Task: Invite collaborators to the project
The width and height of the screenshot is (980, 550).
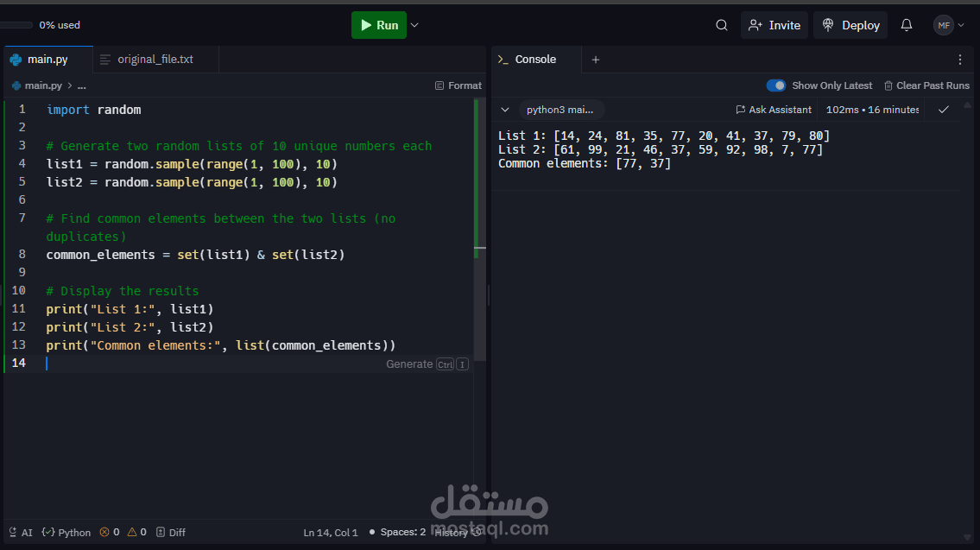Action: 775,25
